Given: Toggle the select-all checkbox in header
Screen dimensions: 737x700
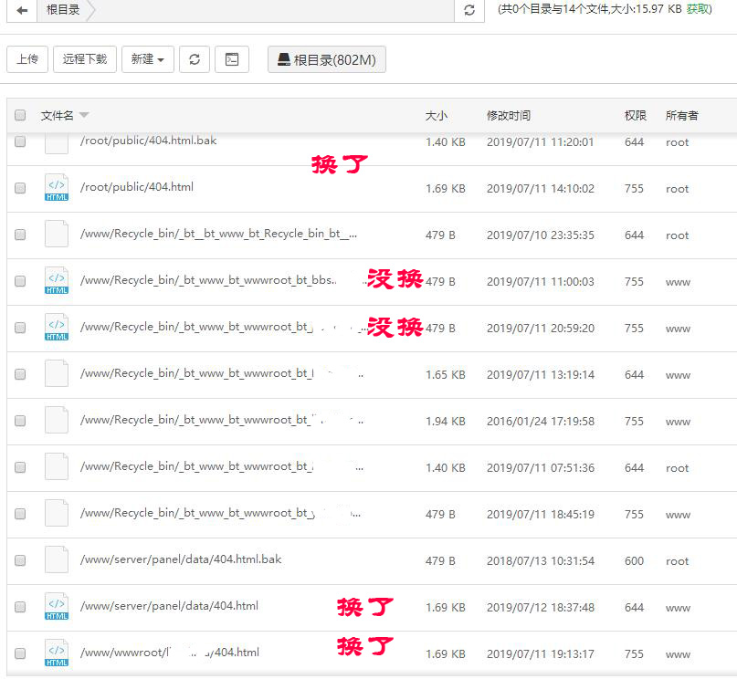Looking at the screenshot, I should [20, 116].
